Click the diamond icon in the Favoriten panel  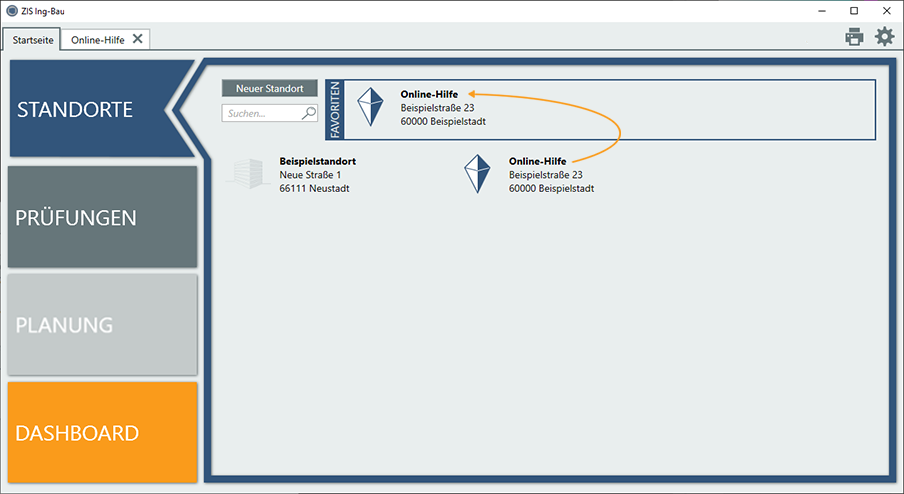[371, 108]
